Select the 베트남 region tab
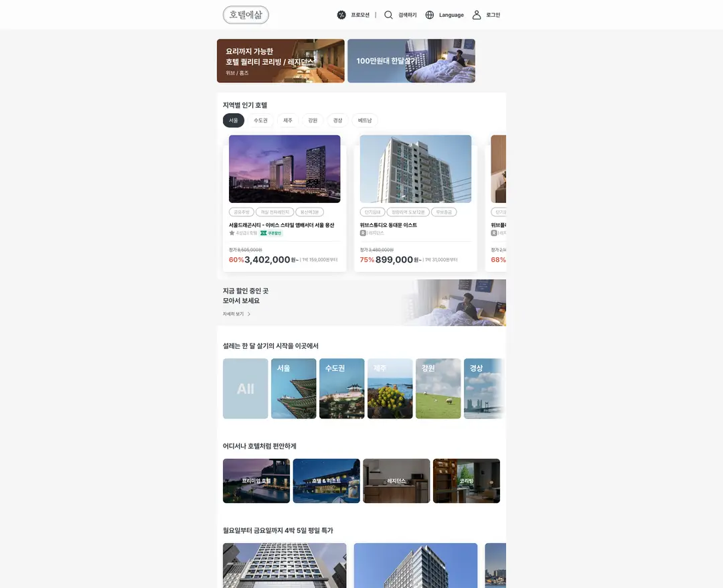 365,121
